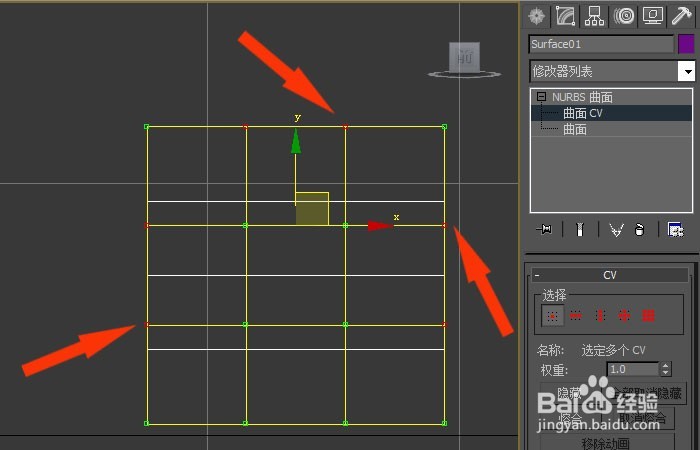Open Configure Modifier Sets icon
Screen dimensions: 700x450
pyautogui.click(x=675, y=229)
